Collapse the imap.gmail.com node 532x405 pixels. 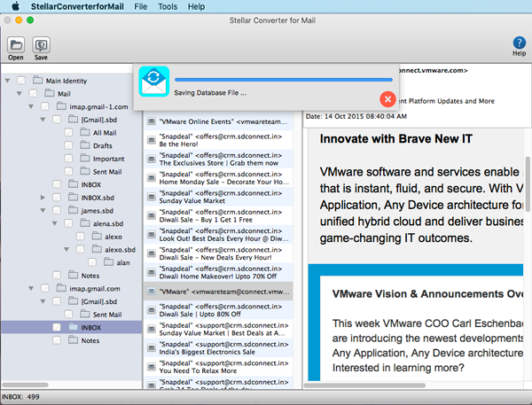click(x=31, y=289)
